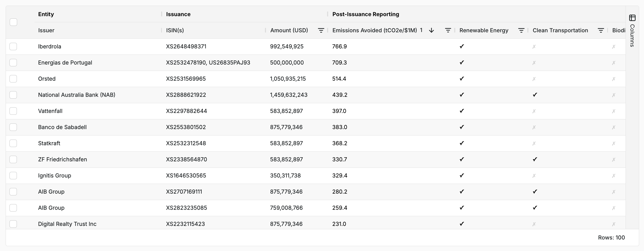Viewport: 644px width, 251px height.
Task: Open the Clean Transportation column filter menu
Action: point(601,30)
